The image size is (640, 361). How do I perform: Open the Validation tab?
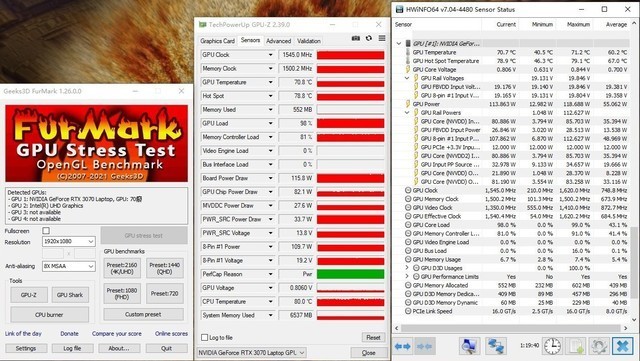[x=309, y=41]
